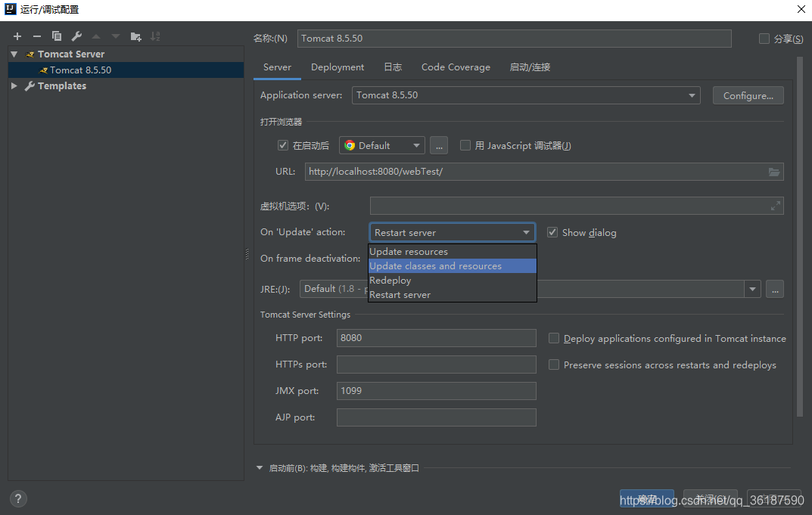Click browser ellipsis button
The image size is (812, 515).
(x=439, y=146)
